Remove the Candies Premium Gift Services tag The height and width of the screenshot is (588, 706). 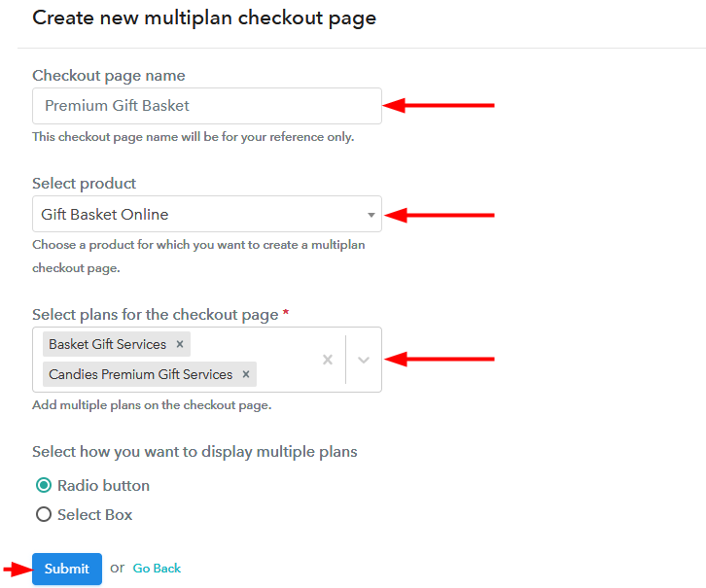246,374
